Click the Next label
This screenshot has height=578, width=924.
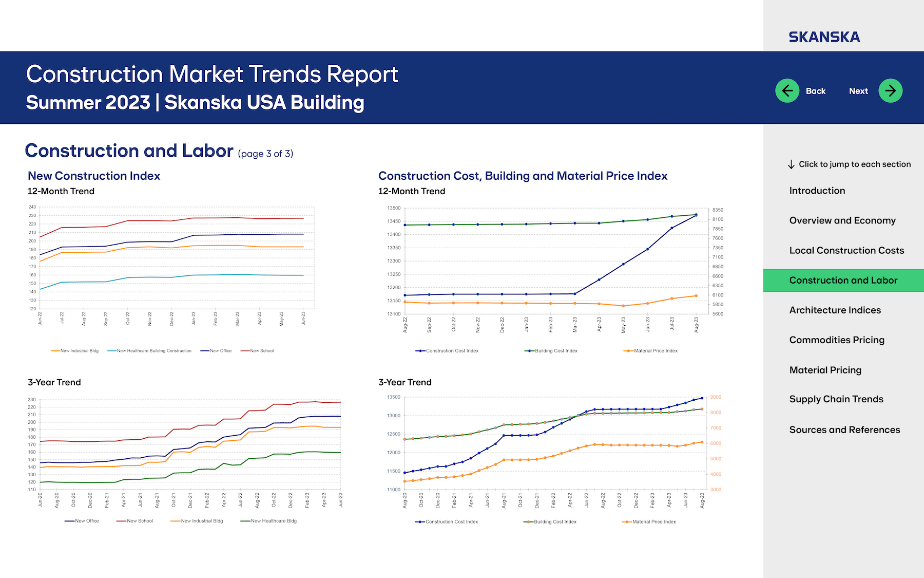[858, 91]
